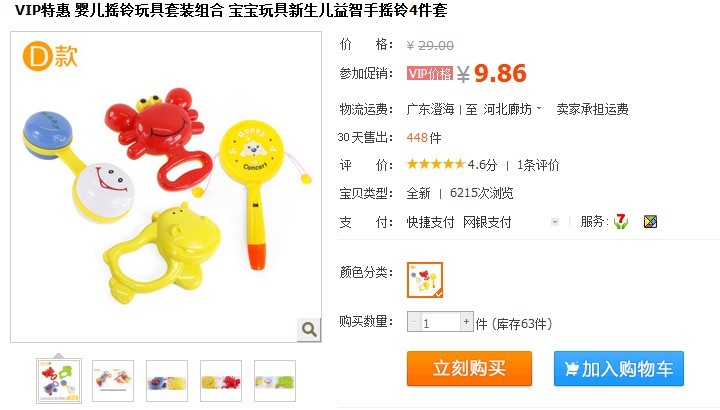
Task: Select the checked color option swatch
Action: [425, 280]
